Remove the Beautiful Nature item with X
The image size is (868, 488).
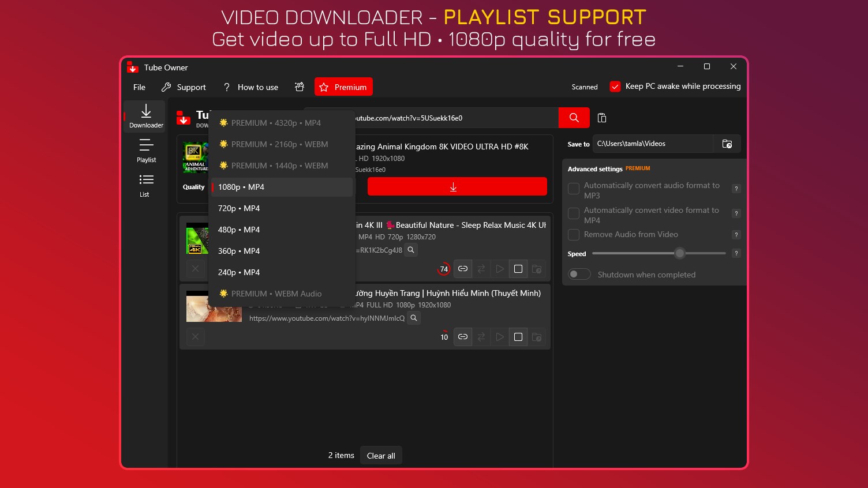click(195, 269)
